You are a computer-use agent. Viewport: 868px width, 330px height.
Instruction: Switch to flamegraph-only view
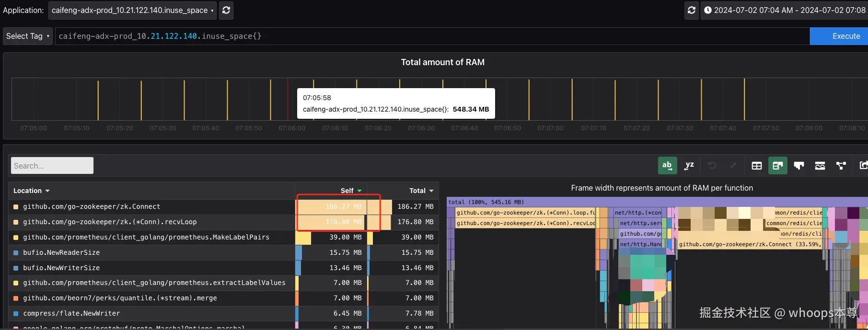click(799, 166)
